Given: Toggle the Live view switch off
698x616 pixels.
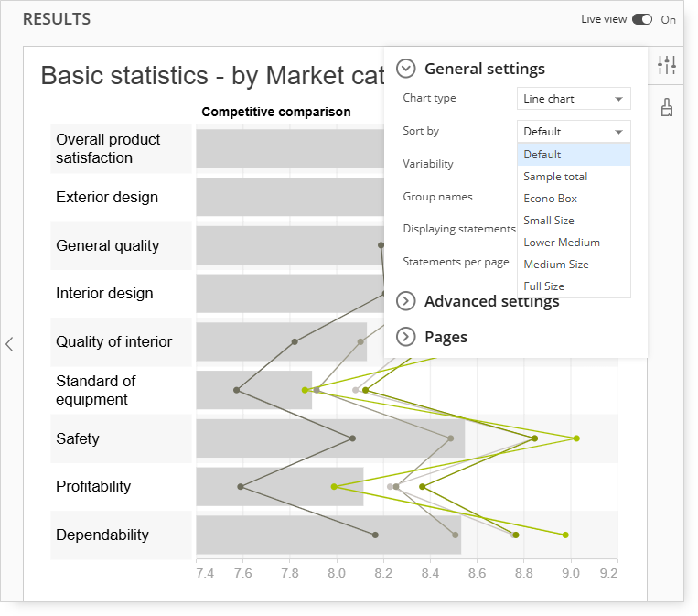Looking at the screenshot, I should (x=642, y=19).
